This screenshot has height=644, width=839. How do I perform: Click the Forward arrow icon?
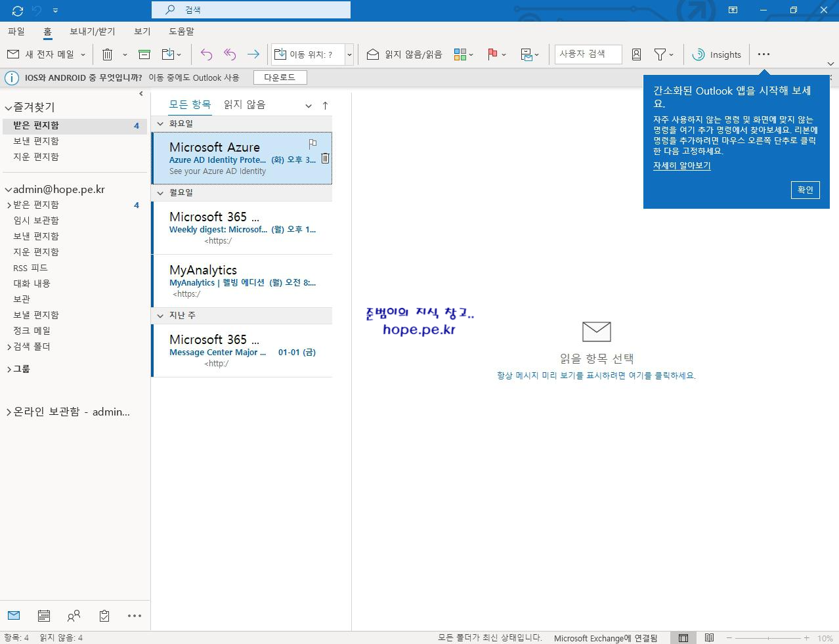(253, 54)
